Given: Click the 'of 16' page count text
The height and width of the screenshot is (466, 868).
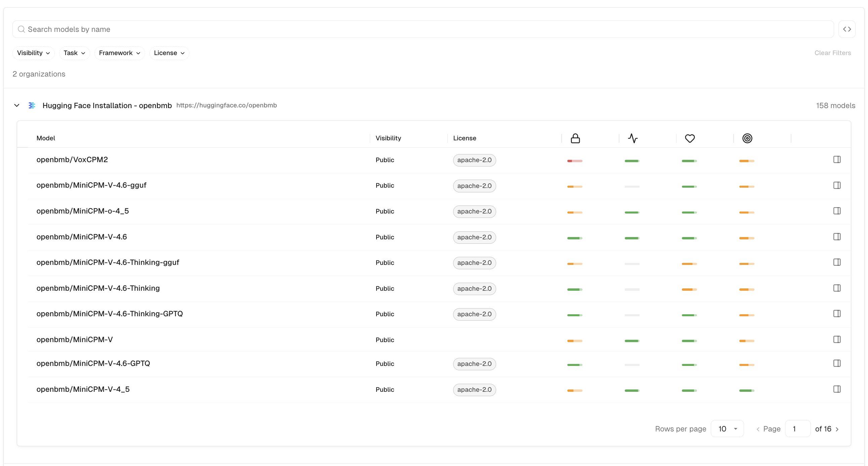Looking at the screenshot, I should coord(823,429).
